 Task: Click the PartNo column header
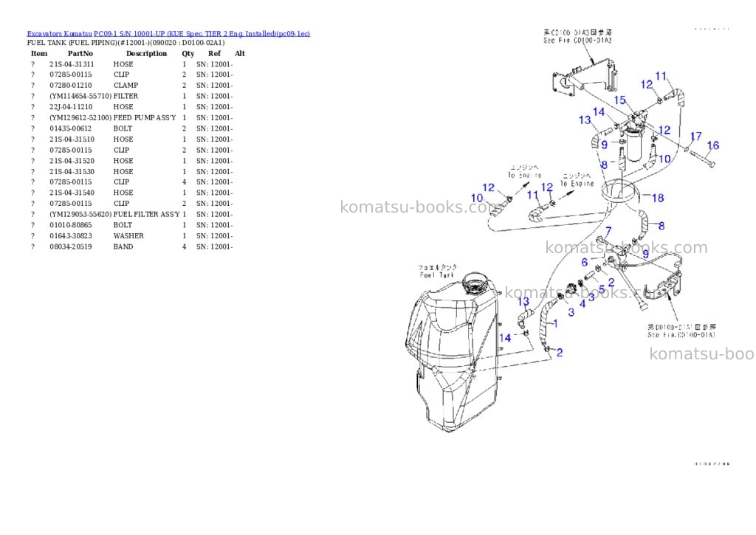tap(80, 53)
